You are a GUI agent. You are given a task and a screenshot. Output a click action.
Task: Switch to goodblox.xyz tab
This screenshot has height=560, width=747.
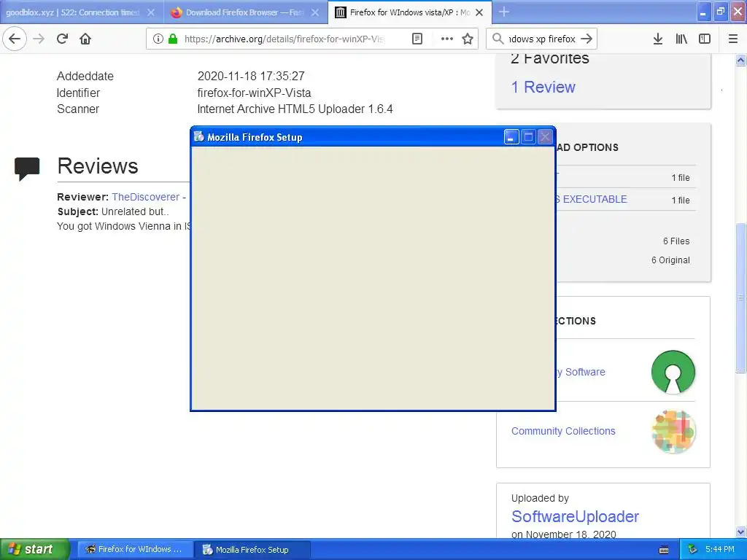(x=82, y=12)
